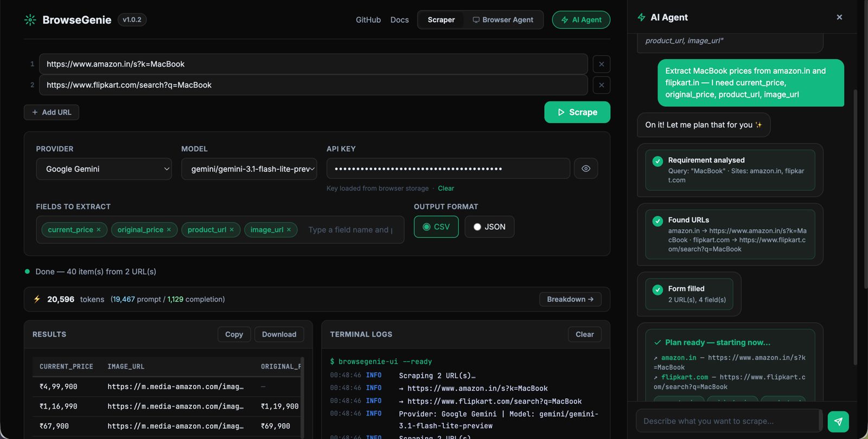Viewport: 868px width, 439px height.
Task: Start scraping with the Scrape button
Action: click(577, 112)
